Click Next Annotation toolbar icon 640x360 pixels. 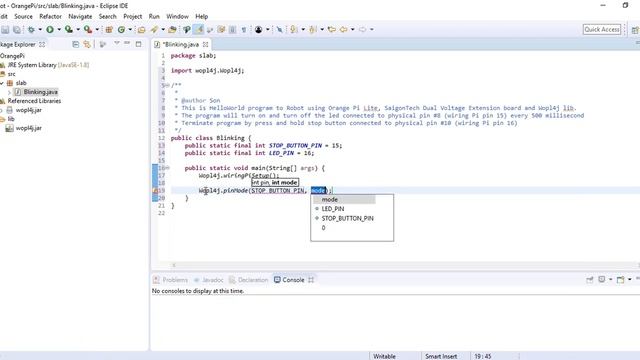pyautogui.click(x=293, y=29)
